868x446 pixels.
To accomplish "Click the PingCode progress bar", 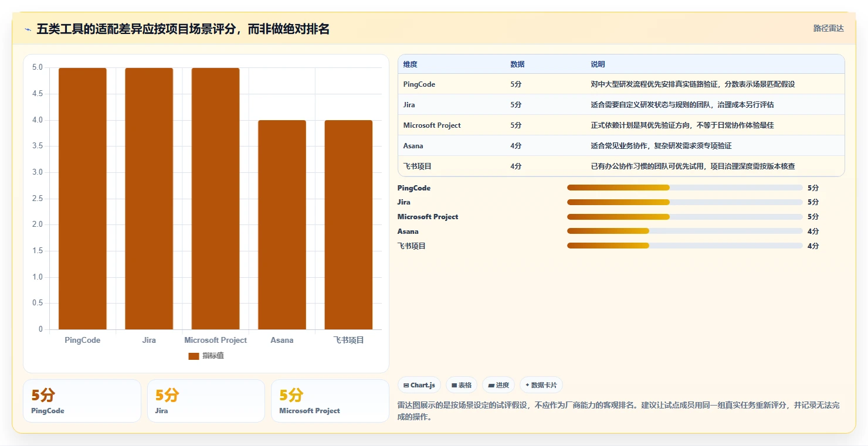I will [684, 188].
